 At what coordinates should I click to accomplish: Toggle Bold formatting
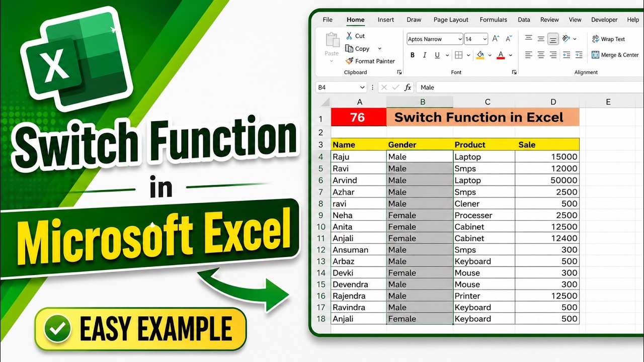point(413,55)
